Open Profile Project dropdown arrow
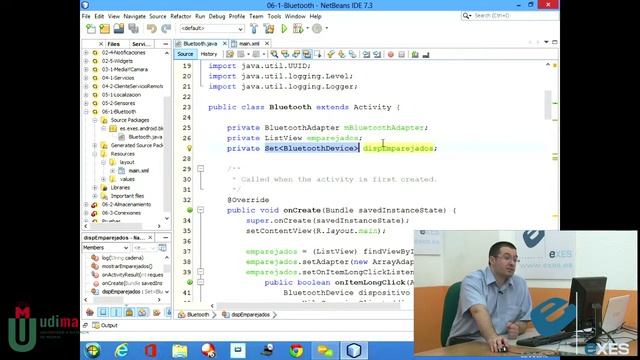Screen dimensions: 640x360 click(x=326, y=29)
